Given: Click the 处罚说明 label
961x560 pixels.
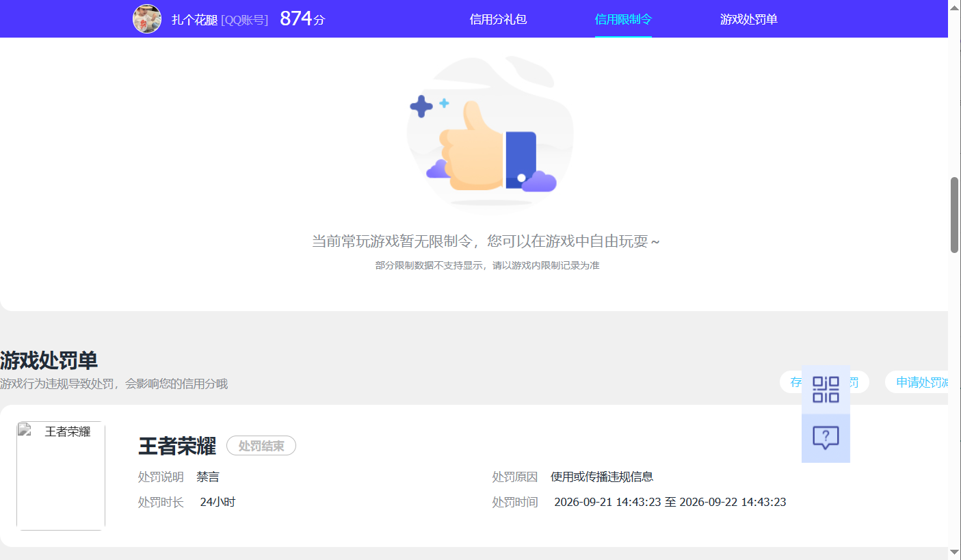Looking at the screenshot, I should click(x=161, y=477).
